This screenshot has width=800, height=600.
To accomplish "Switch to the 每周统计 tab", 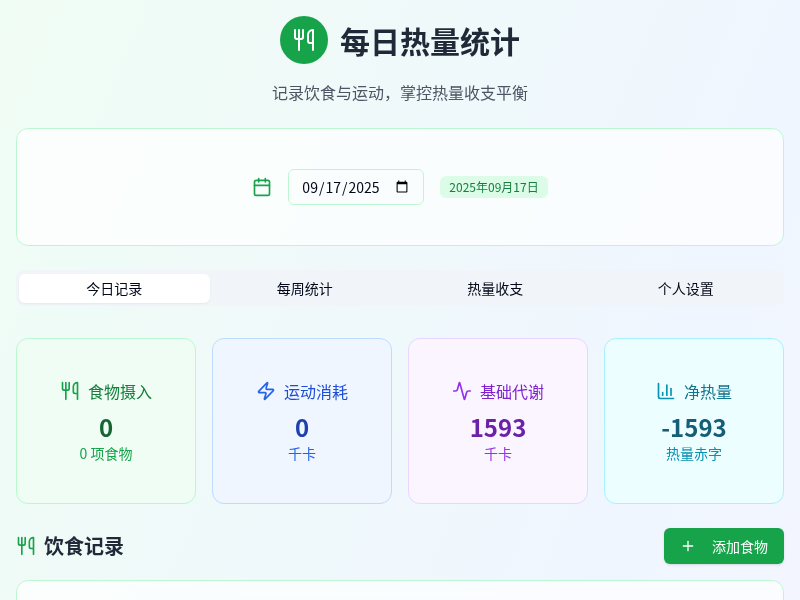I will [305, 289].
